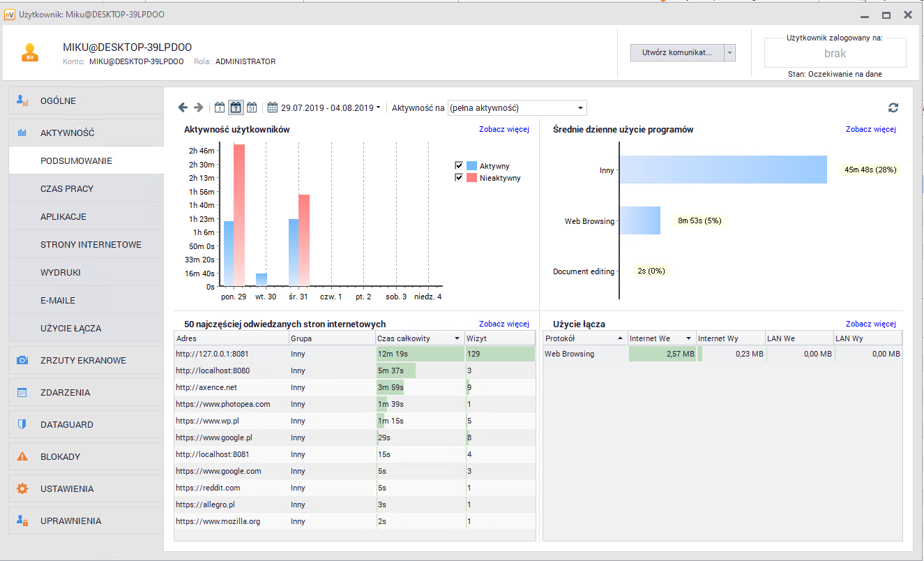
Task: Uncheck the Nieaktywny checkbox in the legend
Action: 458,177
